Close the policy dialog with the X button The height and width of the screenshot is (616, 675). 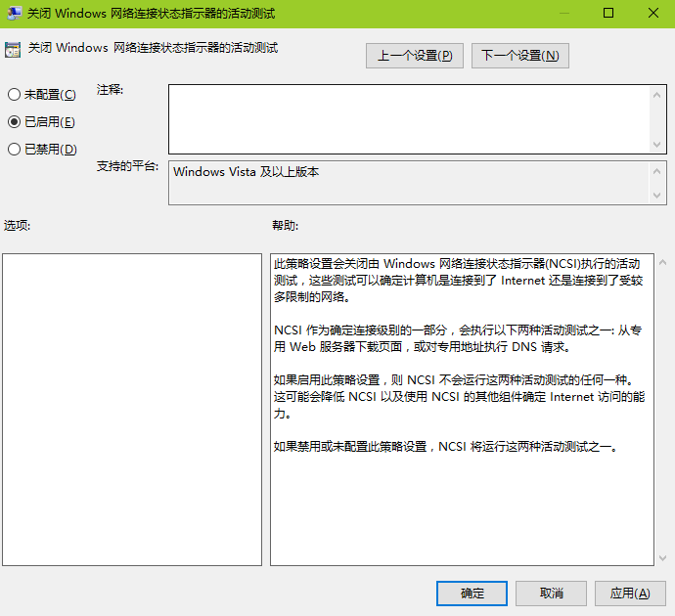652,14
